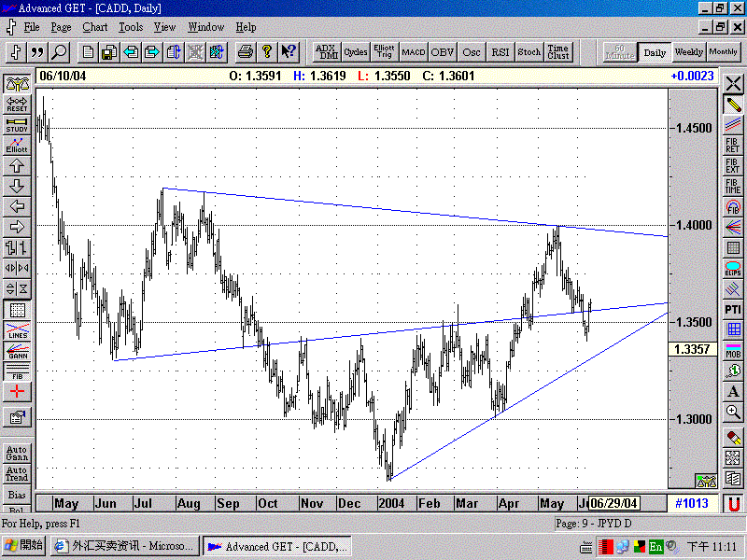Switch to Monthly timeframe
Viewport: 747px width, 560px height.
coord(722,53)
